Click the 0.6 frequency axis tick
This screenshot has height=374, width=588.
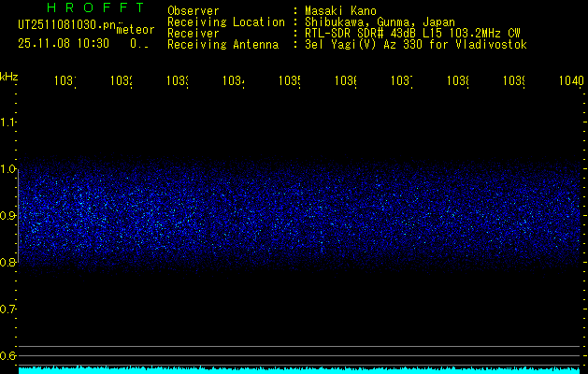click(x=8, y=355)
